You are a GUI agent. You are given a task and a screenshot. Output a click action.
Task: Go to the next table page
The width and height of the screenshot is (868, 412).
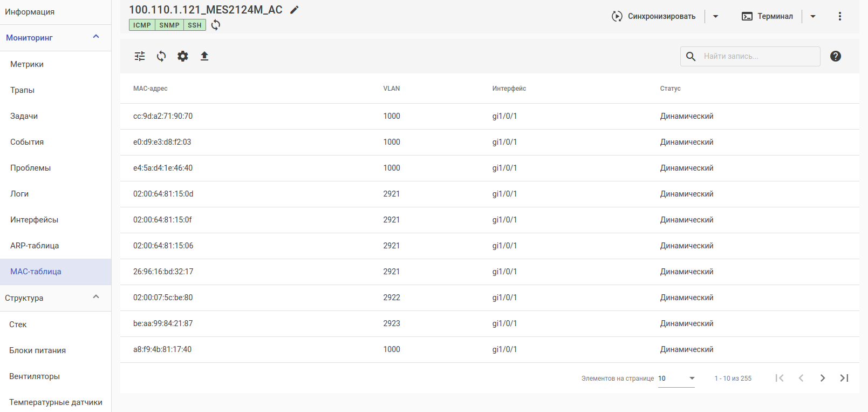tap(823, 378)
